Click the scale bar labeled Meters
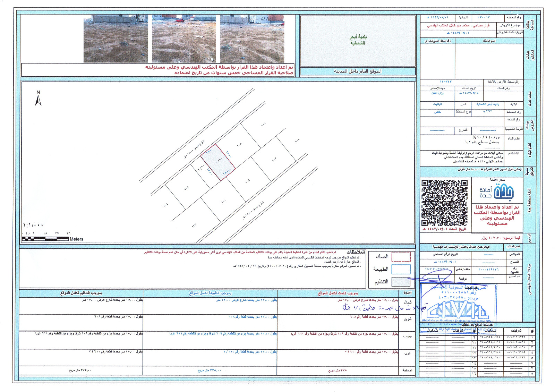The width and height of the screenshot is (555, 392). click(45, 239)
